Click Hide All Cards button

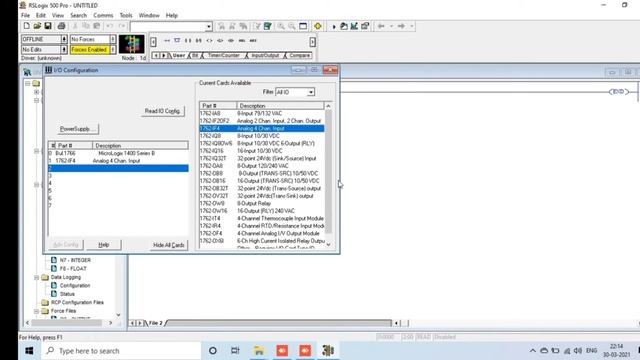point(169,245)
